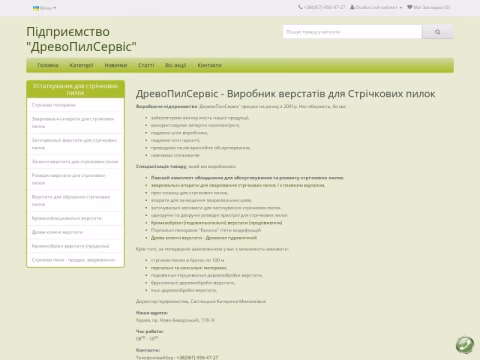
Task: Click the Час роботи label
Action: pyautogui.click(x=150, y=331)
